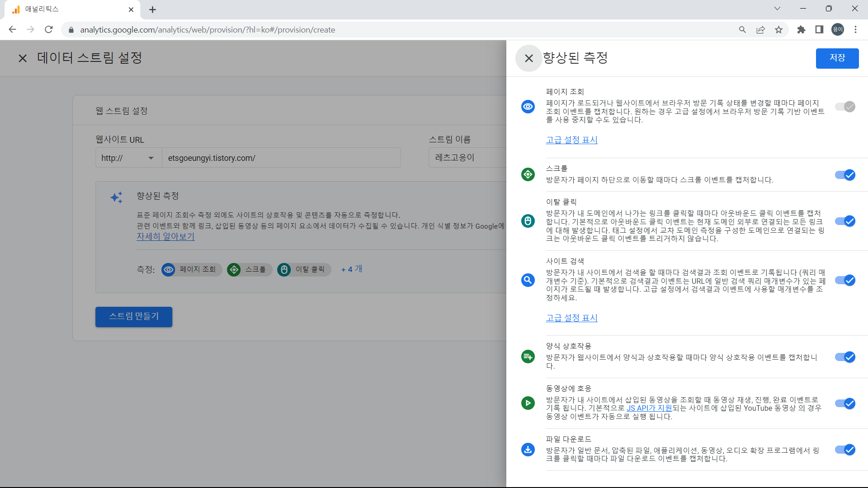Open the Chrome three-dot menu
868x488 pixels.
click(855, 29)
